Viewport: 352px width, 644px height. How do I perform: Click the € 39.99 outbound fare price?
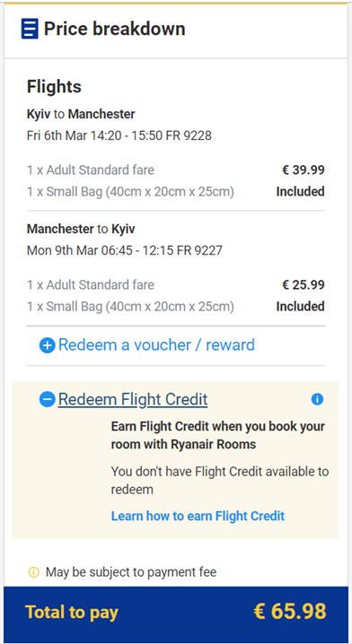tap(304, 170)
